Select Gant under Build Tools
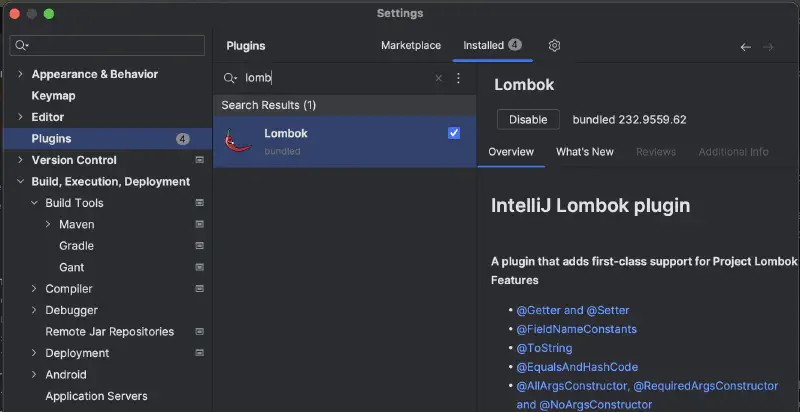 tap(71, 267)
